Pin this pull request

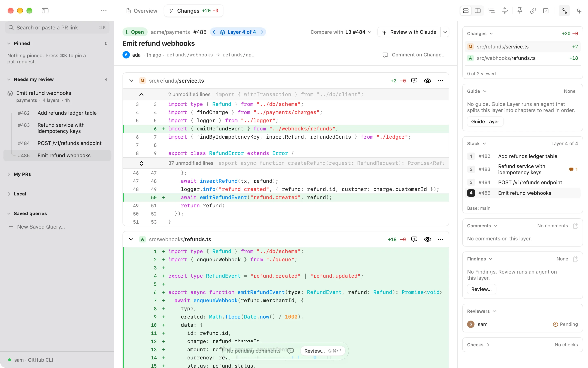(520, 11)
